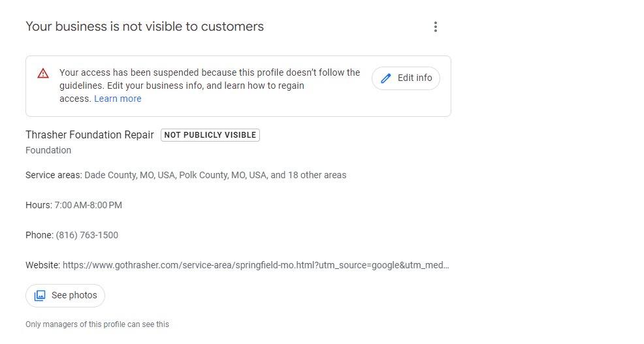The image size is (644, 344).
Task: Click the Hours 7:00 AM-8:00 PM line
Action: tap(74, 205)
